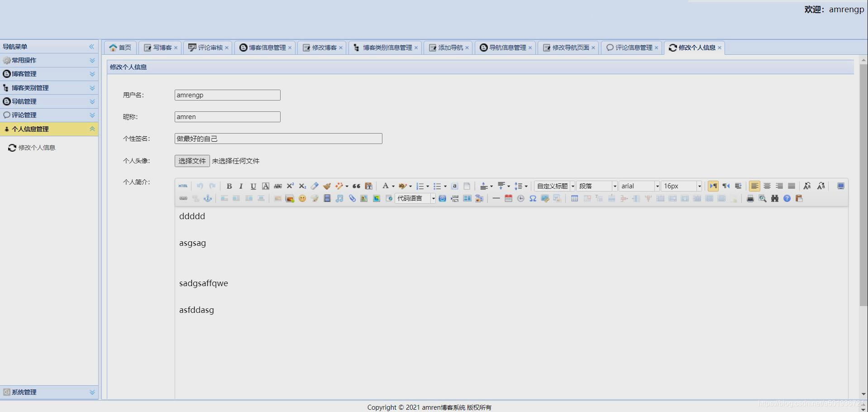Click the format painter brush icon
Viewport: 868px width, 412px height.
pyautogui.click(x=327, y=186)
